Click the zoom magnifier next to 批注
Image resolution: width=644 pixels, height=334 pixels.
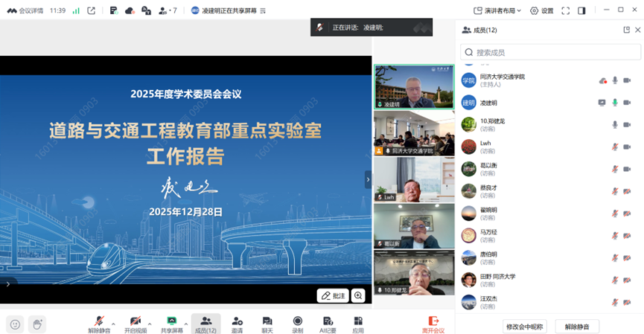click(359, 295)
